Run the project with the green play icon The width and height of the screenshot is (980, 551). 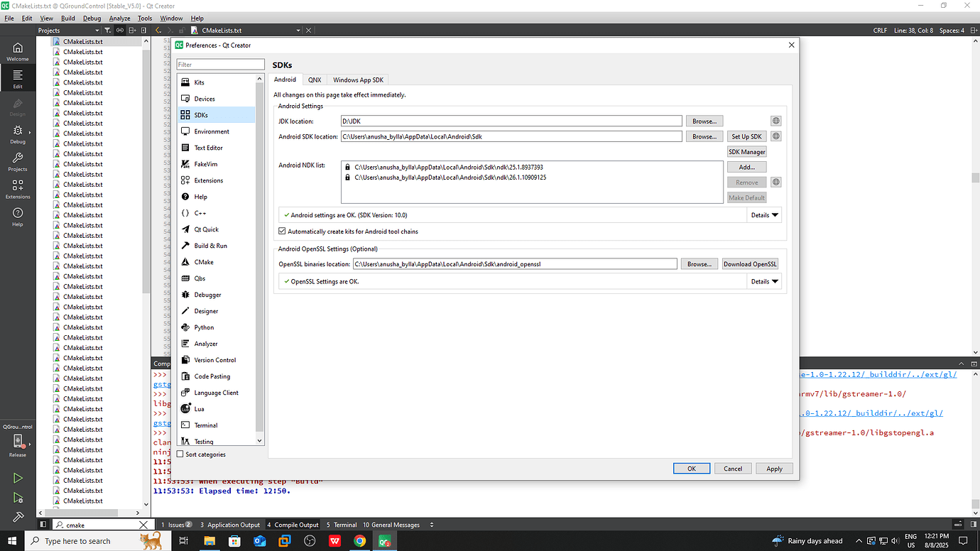pos(17,478)
